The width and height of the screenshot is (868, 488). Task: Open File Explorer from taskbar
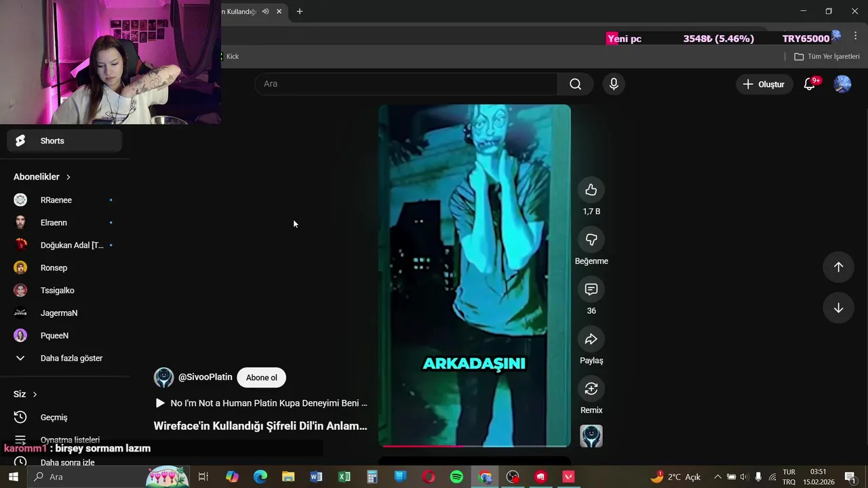coord(288,476)
